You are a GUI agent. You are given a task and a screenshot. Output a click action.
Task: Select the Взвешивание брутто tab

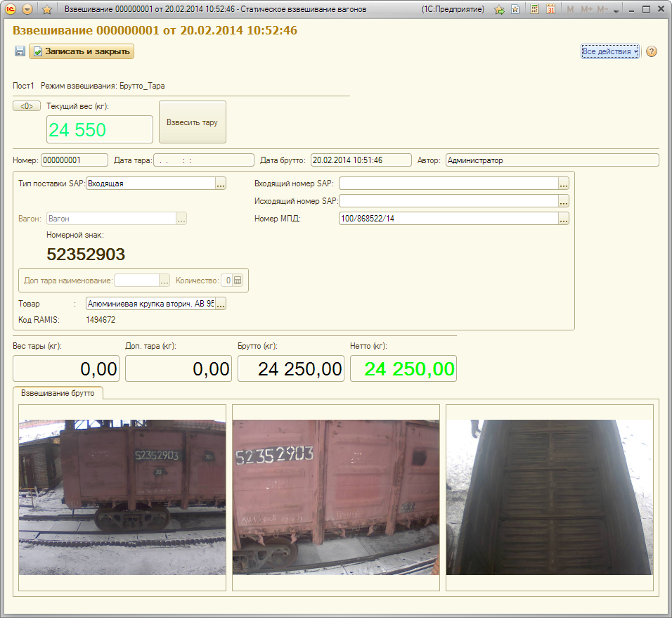tap(58, 392)
